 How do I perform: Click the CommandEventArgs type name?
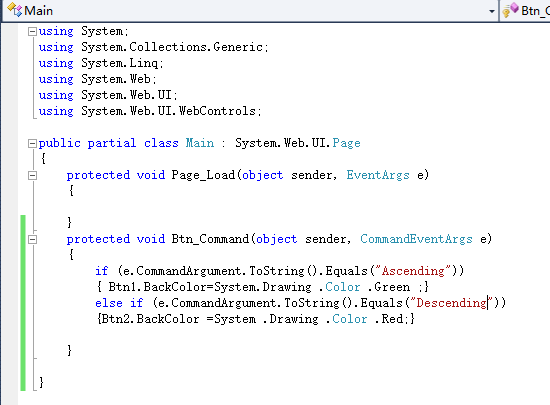point(416,239)
